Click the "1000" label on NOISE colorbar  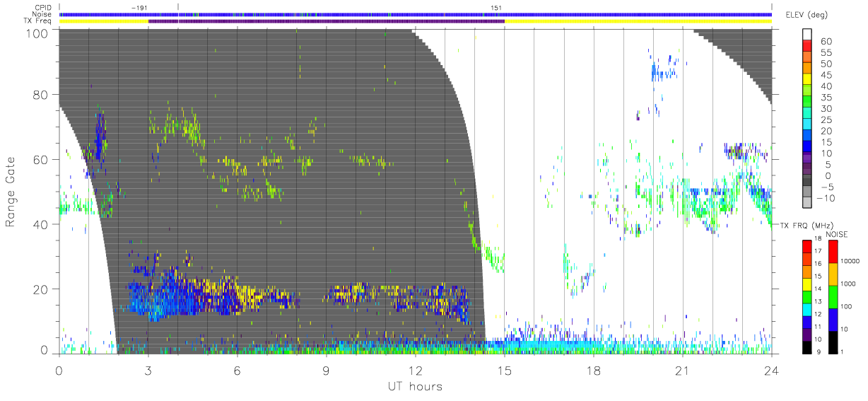(848, 284)
